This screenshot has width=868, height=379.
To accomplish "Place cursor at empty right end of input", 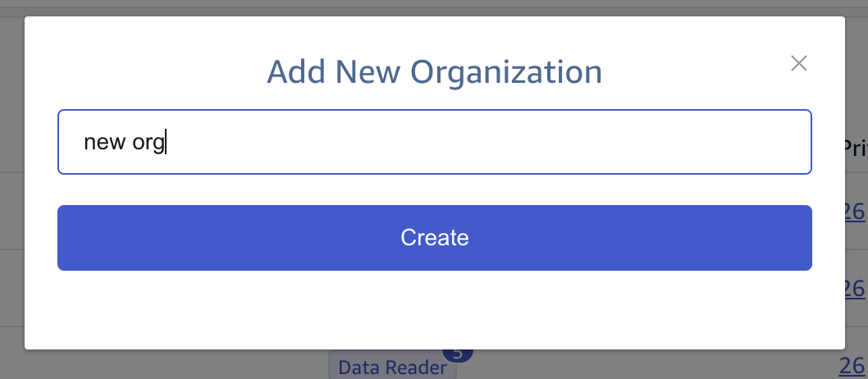I will tap(656, 142).
